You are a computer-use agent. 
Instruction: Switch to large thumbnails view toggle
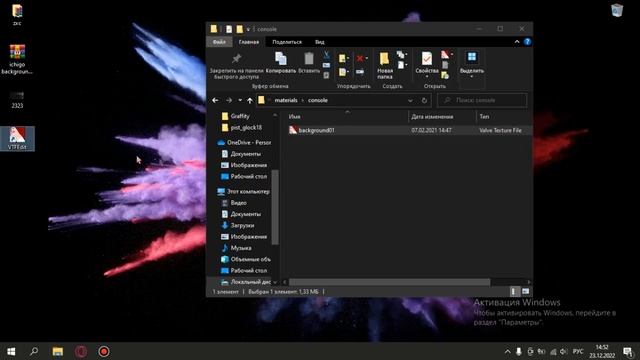(x=525, y=291)
